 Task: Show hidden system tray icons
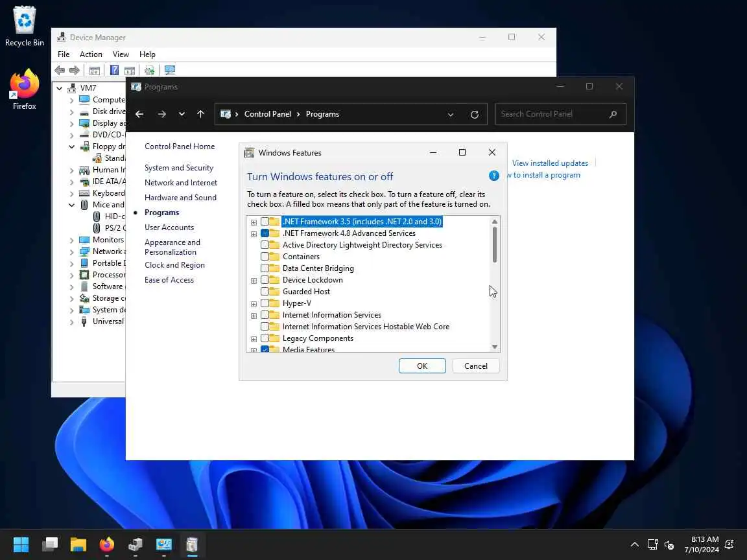[635, 544]
